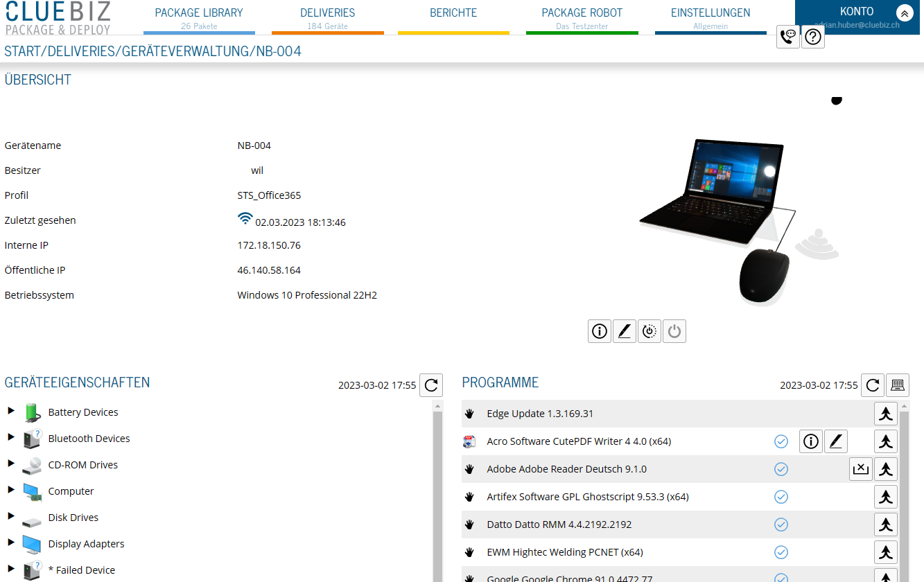The width and height of the screenshot is (924, 582).
Task: Click the upgrade arrow for CutePDF Writer
Action: coord(886,441)
